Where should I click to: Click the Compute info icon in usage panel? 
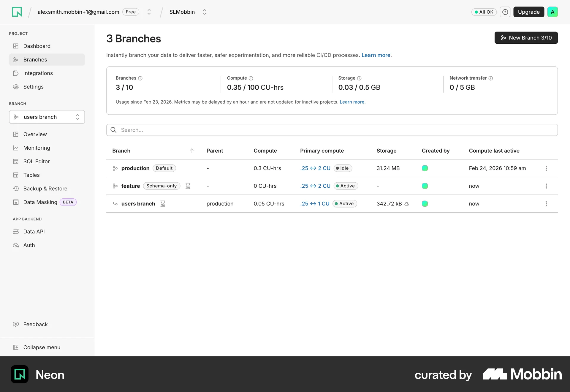(251, 78)
